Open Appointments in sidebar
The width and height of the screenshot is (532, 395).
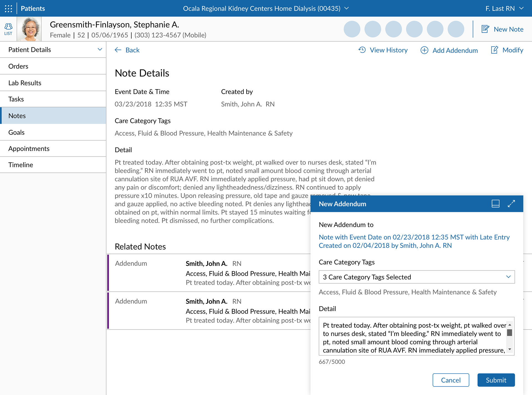(53, 149)
